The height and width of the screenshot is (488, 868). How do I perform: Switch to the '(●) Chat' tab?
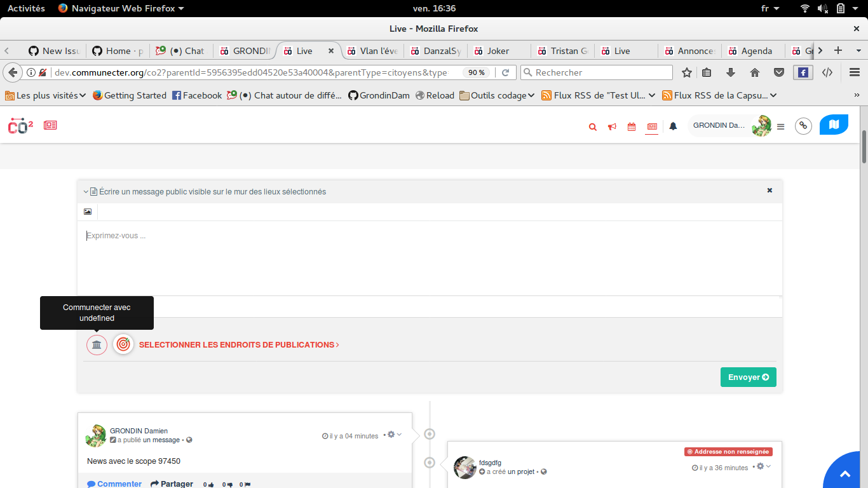click(x=180, y=51)
